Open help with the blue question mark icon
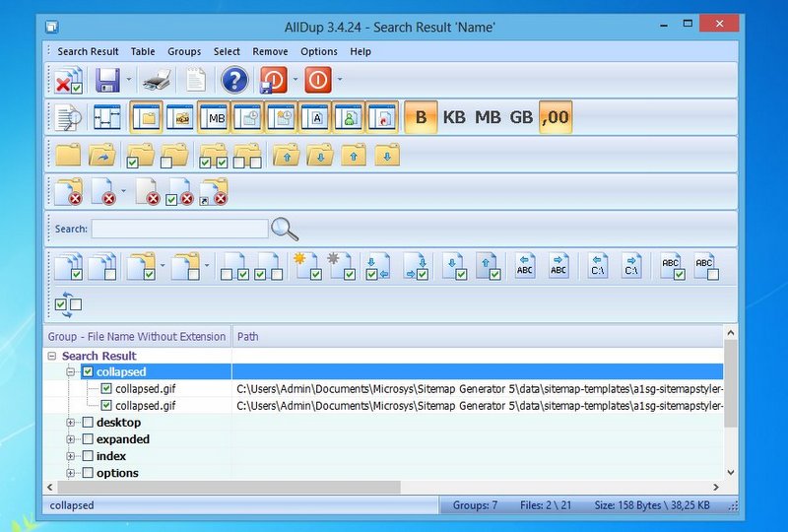The width and height of the screenshot is (788, 532). (234, 80)
